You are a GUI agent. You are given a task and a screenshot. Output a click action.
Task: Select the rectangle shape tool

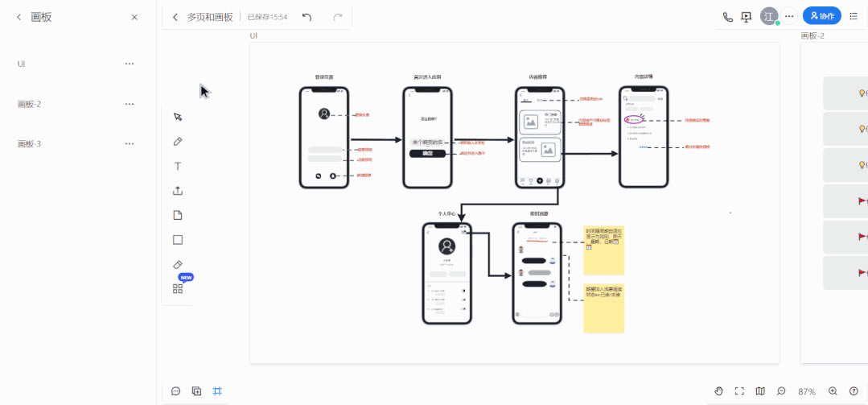tap(178, 240)
